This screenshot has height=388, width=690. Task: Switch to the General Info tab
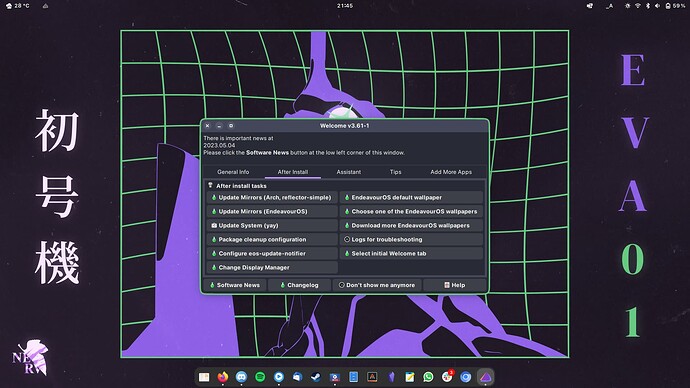pos(233,172)
